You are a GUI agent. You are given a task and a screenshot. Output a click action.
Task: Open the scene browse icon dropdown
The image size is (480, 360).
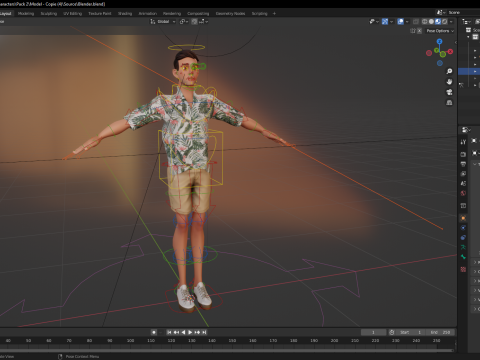click(441, 12)
